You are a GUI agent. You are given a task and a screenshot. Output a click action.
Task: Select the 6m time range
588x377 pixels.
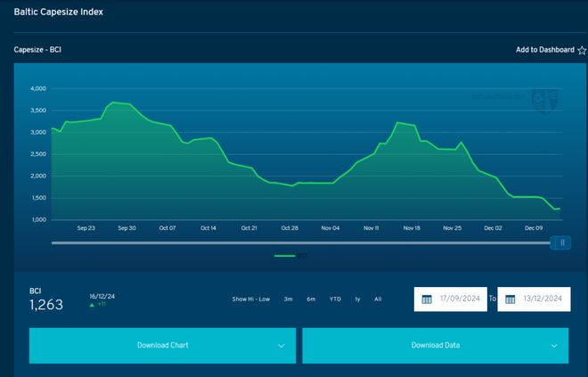click(x=311, y=299)
